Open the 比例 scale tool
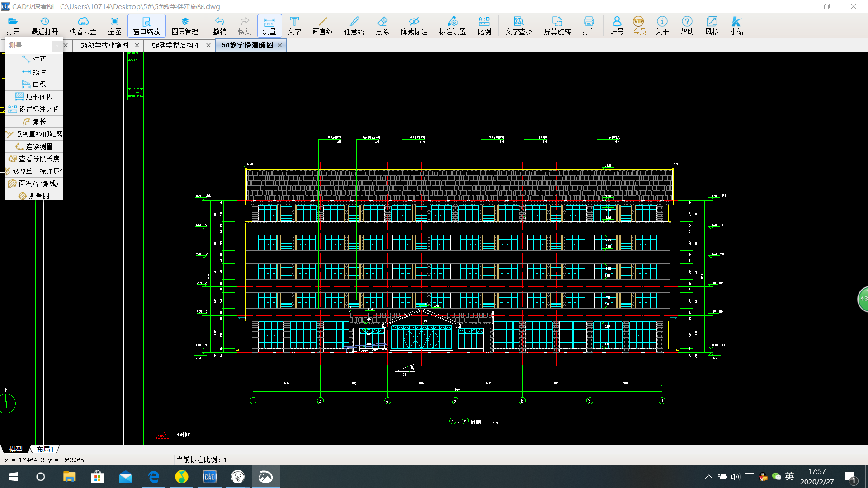 (484, 26)
